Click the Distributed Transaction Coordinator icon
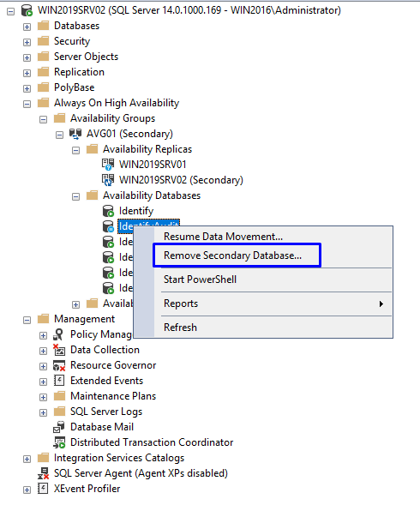 coord(59,442)
